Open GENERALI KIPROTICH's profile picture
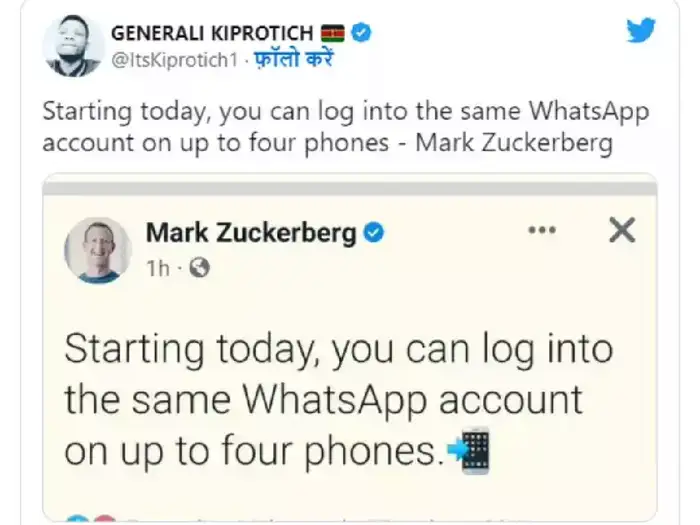Image resolution: width=700 pixels, height=525 pixels. 72,45
